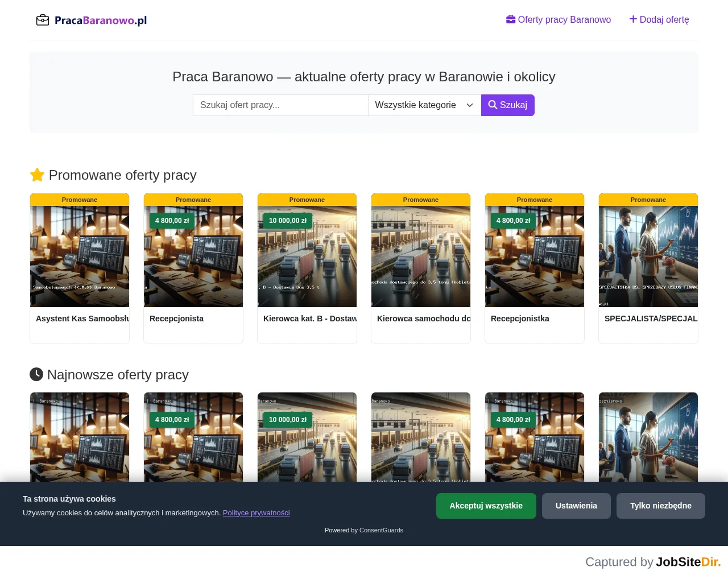728x579 pixels.
Task: Click the Promowane oferty pracy heading
Action: point(113,175)
